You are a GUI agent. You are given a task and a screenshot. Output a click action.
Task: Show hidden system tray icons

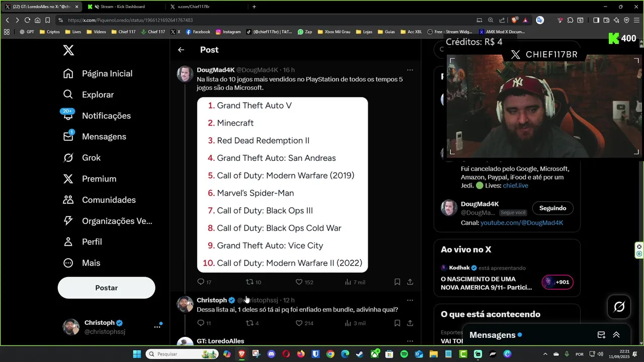coord(546,354)
